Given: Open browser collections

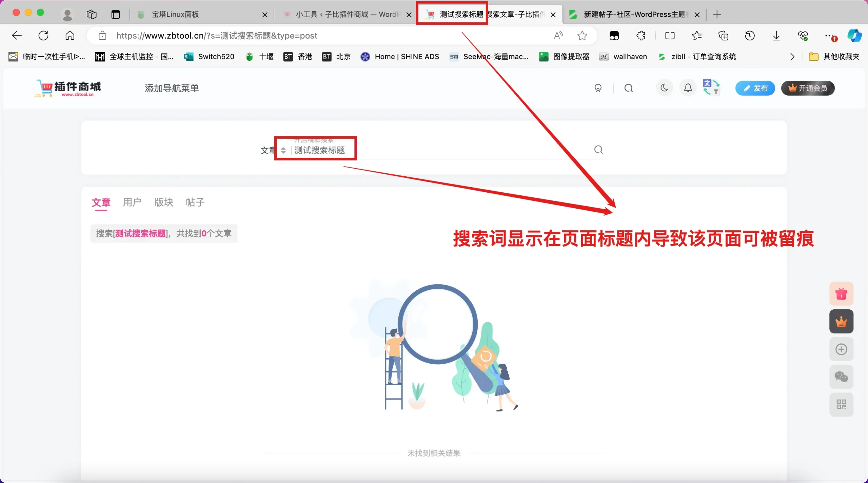Looking at the screenshot, I should point(723,36).
